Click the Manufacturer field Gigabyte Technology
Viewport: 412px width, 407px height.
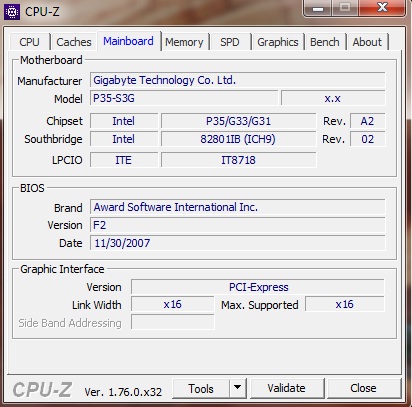click(237, 80)
